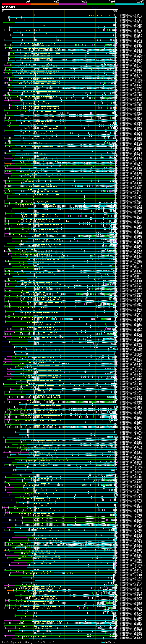Click hit label UniRef100_Q70GP4
Viewport: 146px width, 644px height.
click(131, 542)
